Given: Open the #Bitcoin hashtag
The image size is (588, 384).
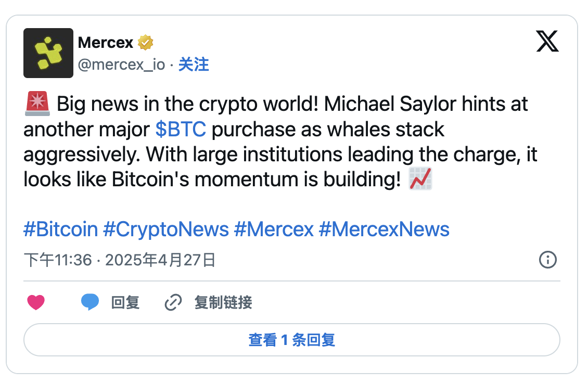Looking at the screenshot, I should [60, 229].
